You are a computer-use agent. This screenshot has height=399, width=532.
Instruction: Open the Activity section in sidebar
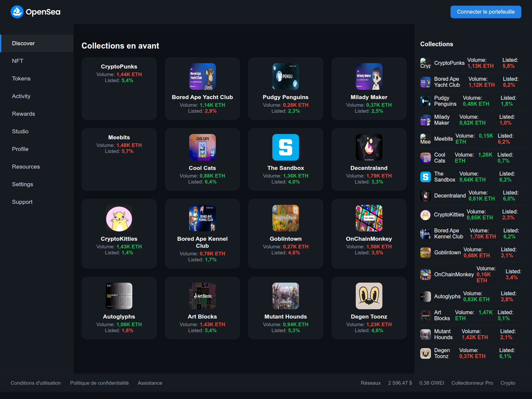click(x=21, y=96)
